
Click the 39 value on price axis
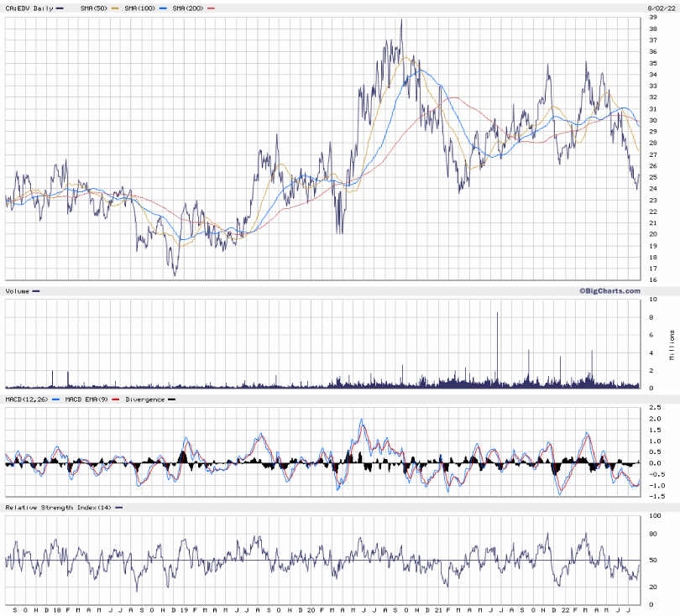652,18
